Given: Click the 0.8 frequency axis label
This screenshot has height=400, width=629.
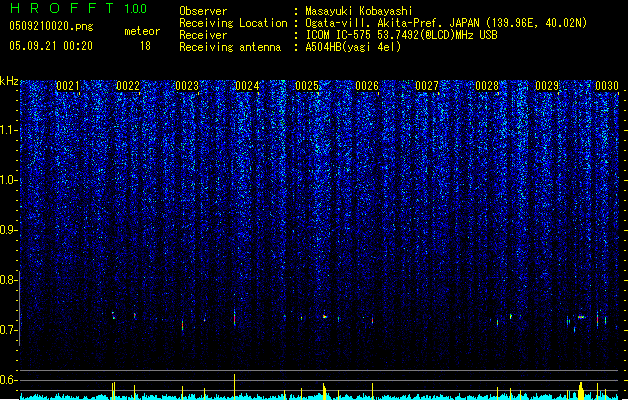Looking at the screenshot, I should coord(9,280).
